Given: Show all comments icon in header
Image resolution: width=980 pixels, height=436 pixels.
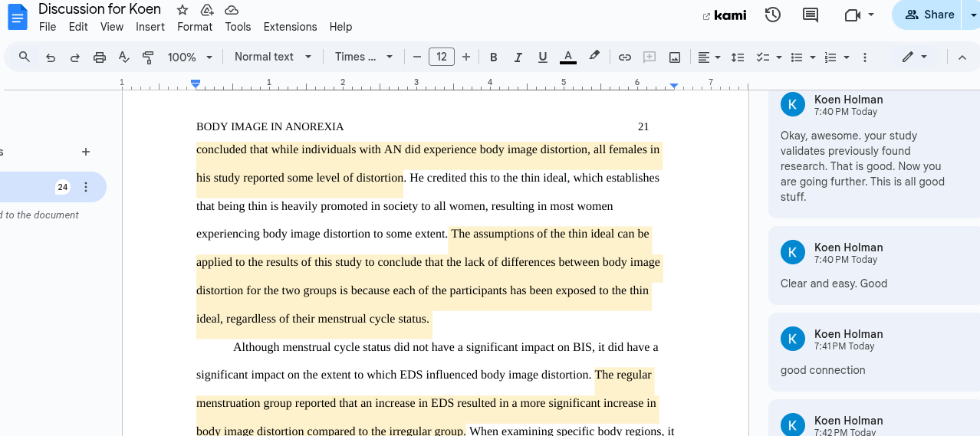Looking at the screenshot, I should tap(810, 15).
